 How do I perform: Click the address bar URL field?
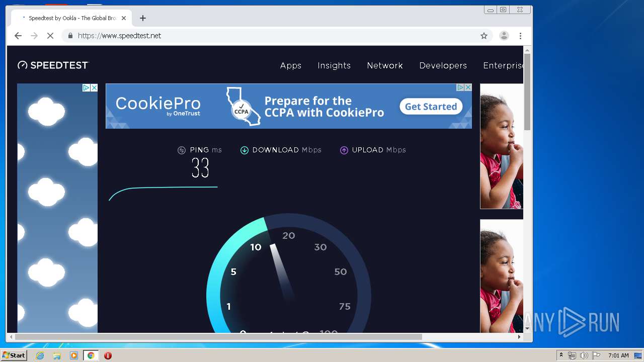(277, 36)
